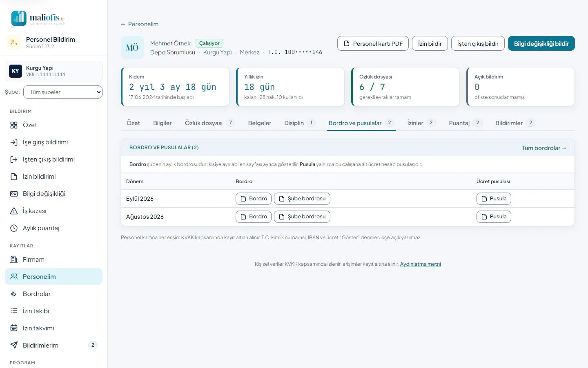Click the KY company badge for Kurgu Yapı

tap(16, 71)
